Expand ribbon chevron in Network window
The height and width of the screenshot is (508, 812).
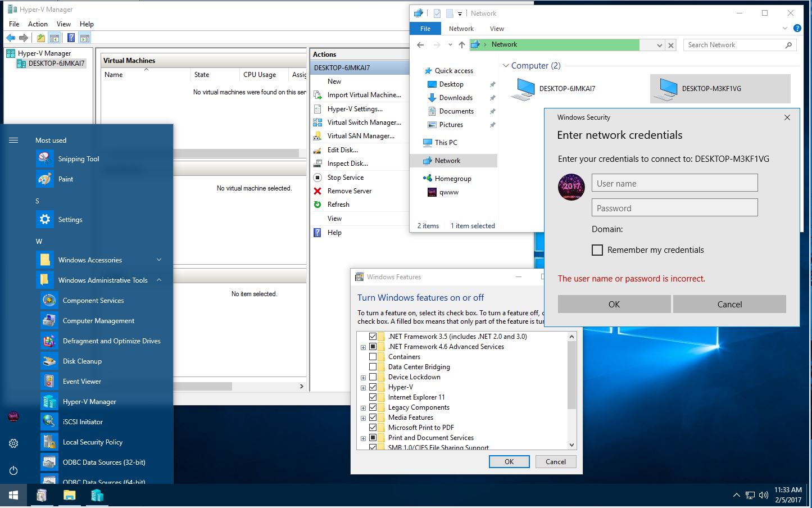[785, 29]
